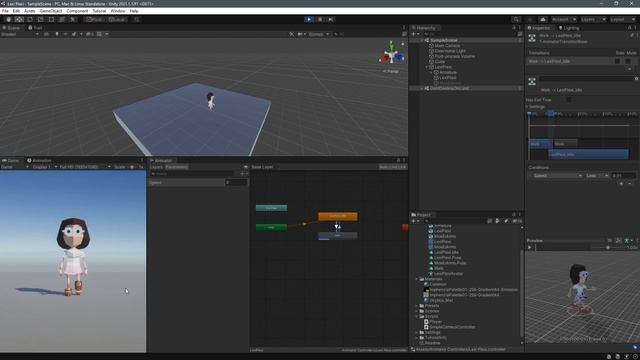Open the Component menu
This screenshot has width=640, height=360.
(x=77, y=11)
